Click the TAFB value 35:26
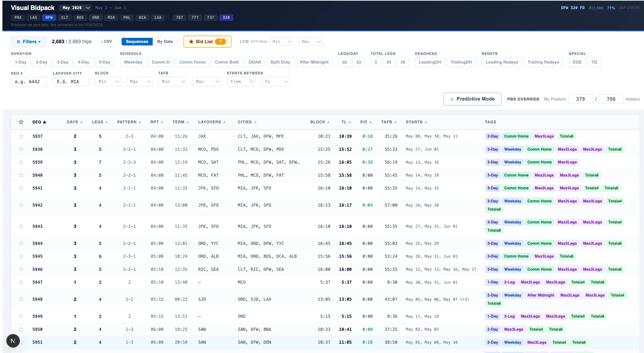Image resolution: width=644 pixels, height=353 pixels. click(x=391, y=136)
